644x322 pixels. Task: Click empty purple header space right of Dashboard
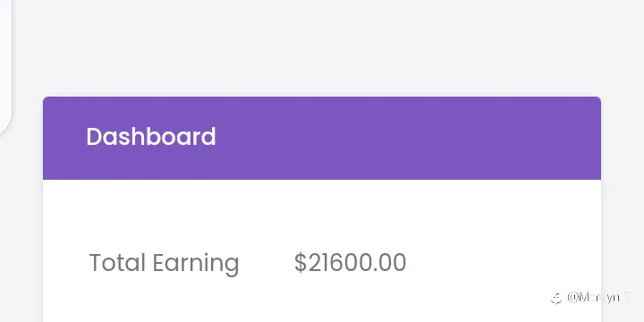(x=407, y=138)
